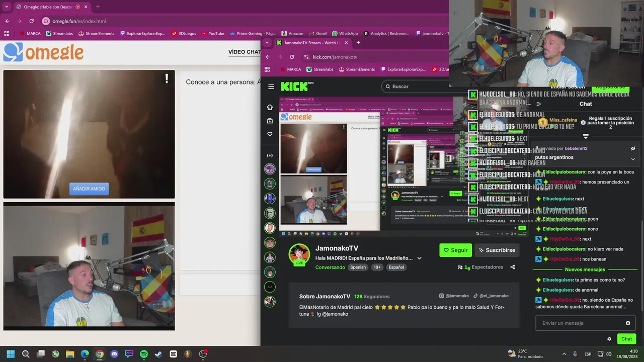
Task: Click the Conversando category link
Action: click(330, 267)
